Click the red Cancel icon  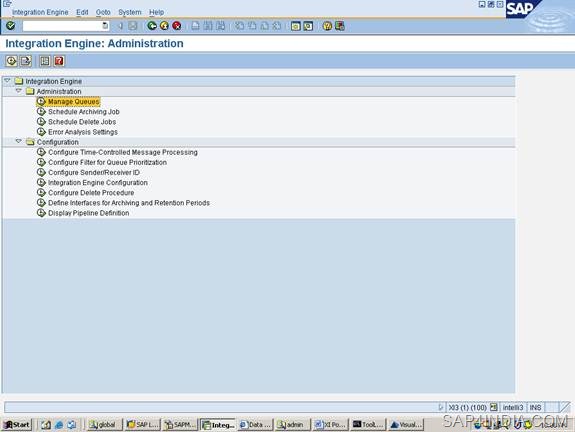pyautogui.click(x=177, y=26)
